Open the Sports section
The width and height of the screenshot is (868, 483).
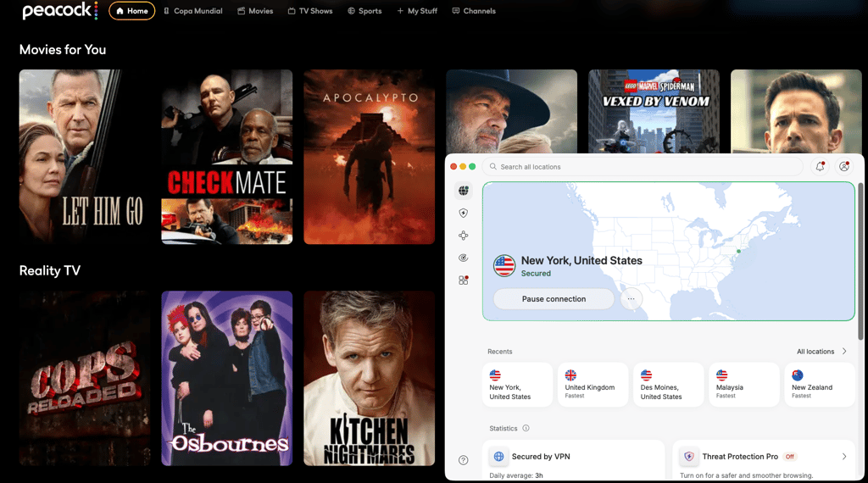(x=364, y=10)
